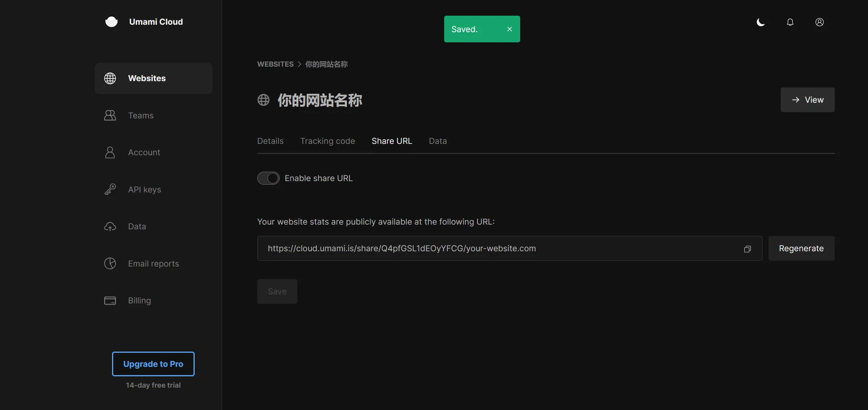
Task: Toggle dark mode moon icon
Action: pos(761,22)
